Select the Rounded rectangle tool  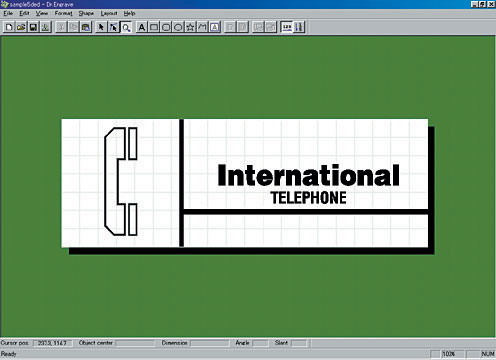[166, 27]
